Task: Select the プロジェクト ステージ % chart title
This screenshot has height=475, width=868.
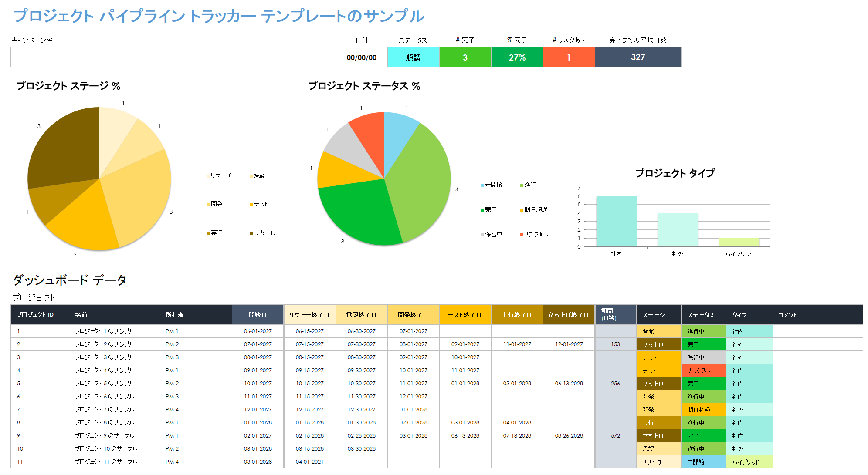Action: (x=68, y=86)
